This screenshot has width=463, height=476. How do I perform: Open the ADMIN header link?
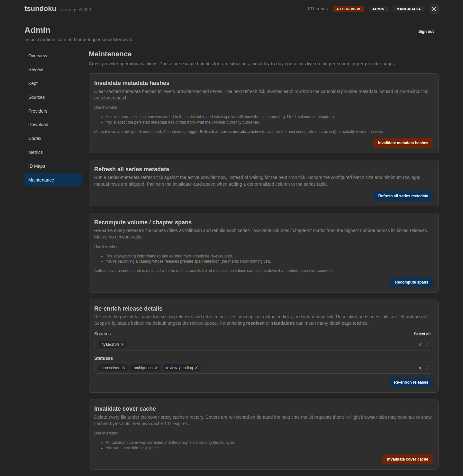coord(378,9)
